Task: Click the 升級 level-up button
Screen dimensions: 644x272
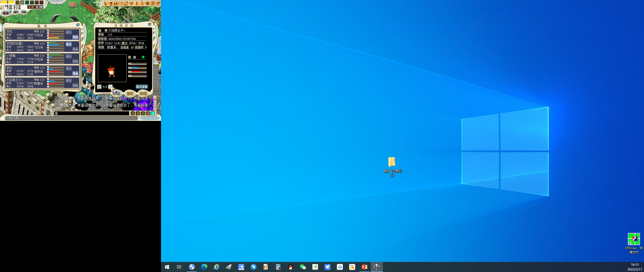Action: pos(24,12)
